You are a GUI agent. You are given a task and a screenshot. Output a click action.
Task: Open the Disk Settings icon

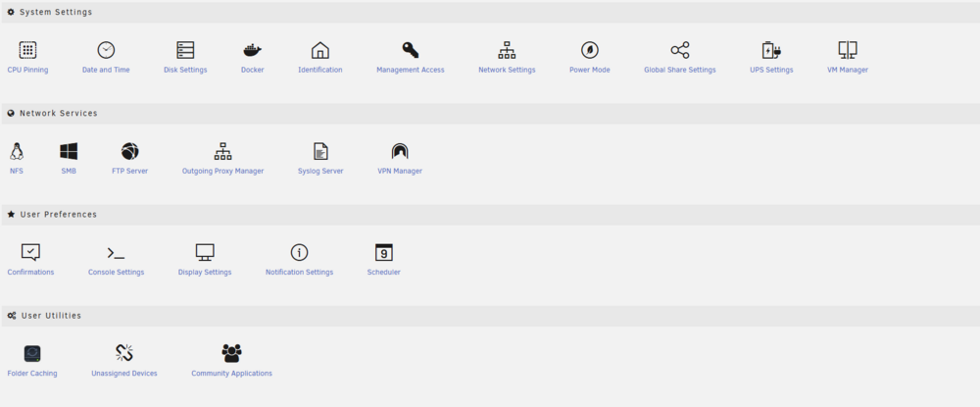point(185,50)
